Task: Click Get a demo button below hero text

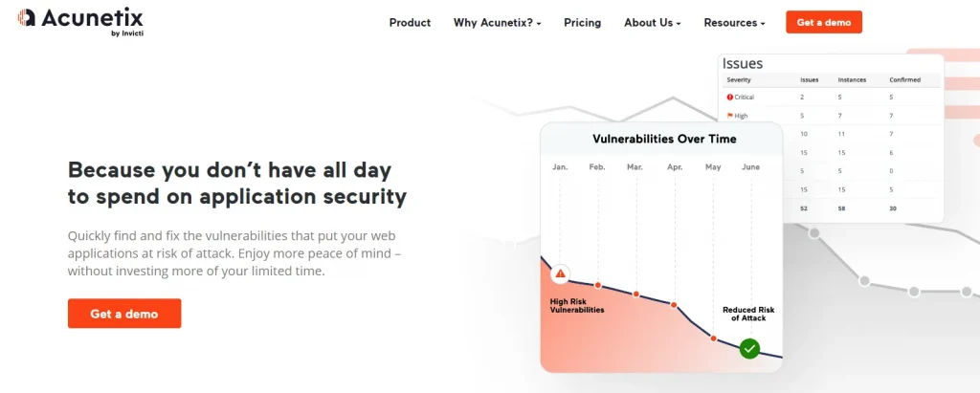Action: coord(124,313)
